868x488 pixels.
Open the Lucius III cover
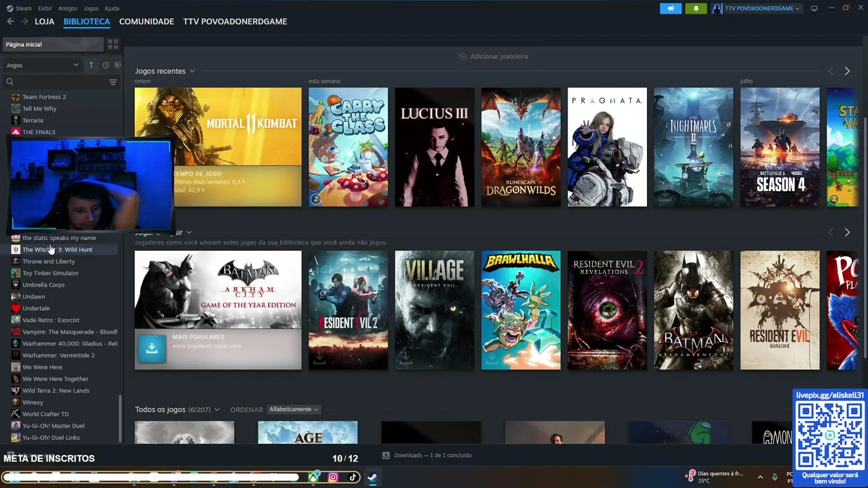click(435, 147)
